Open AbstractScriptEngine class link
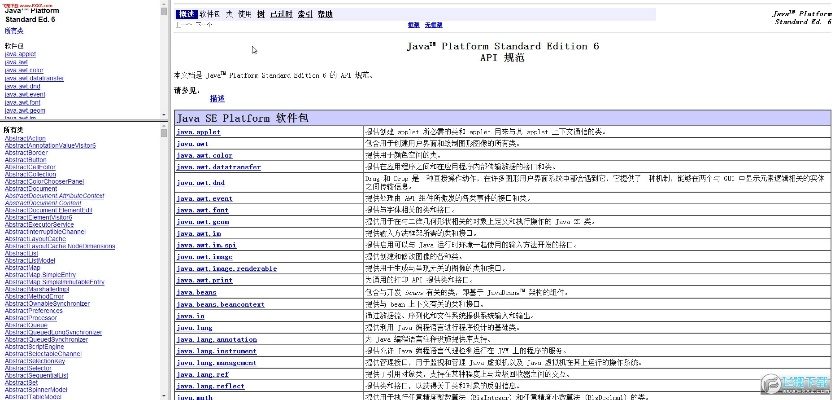 pos(34,347)
